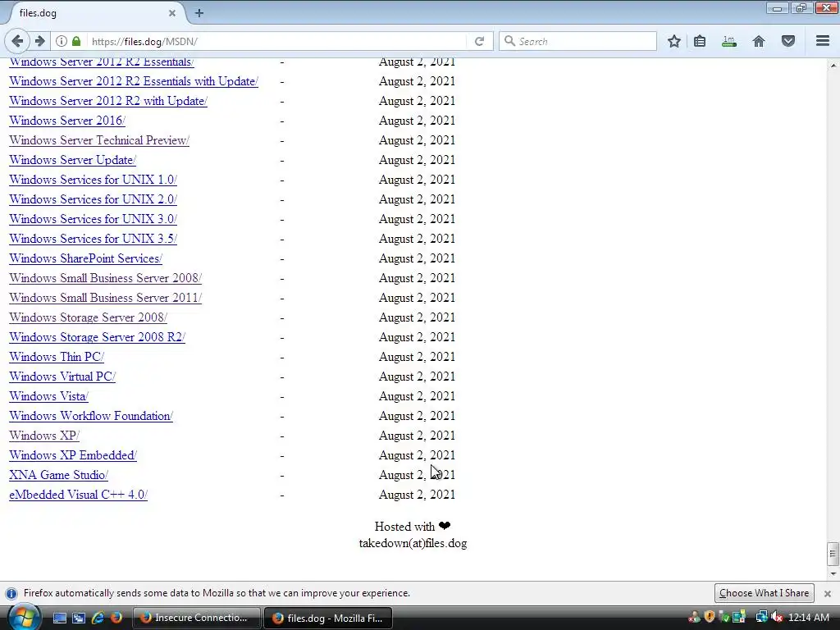Open the Windows XP folder link

44,436
